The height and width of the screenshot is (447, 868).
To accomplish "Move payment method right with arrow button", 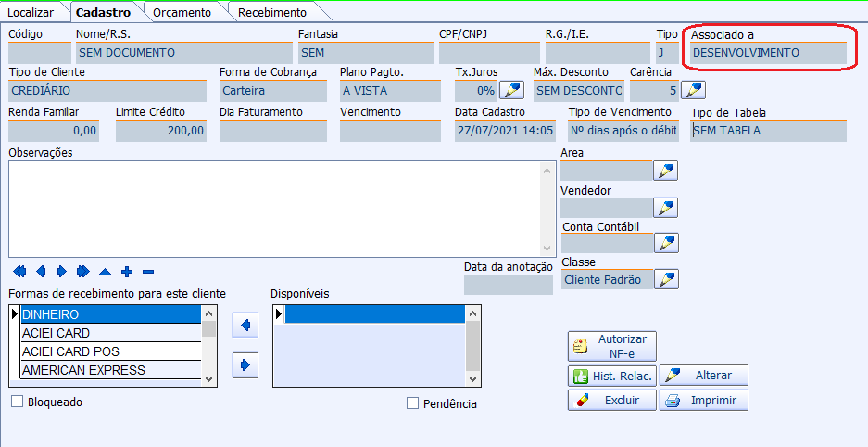I will pos(245,365).
